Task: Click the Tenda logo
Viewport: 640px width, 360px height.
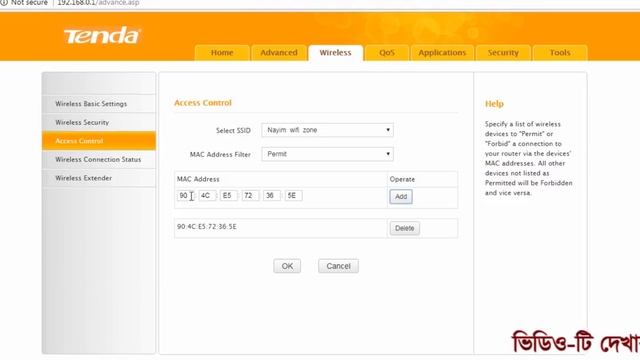Action: [x=102, y=36]
